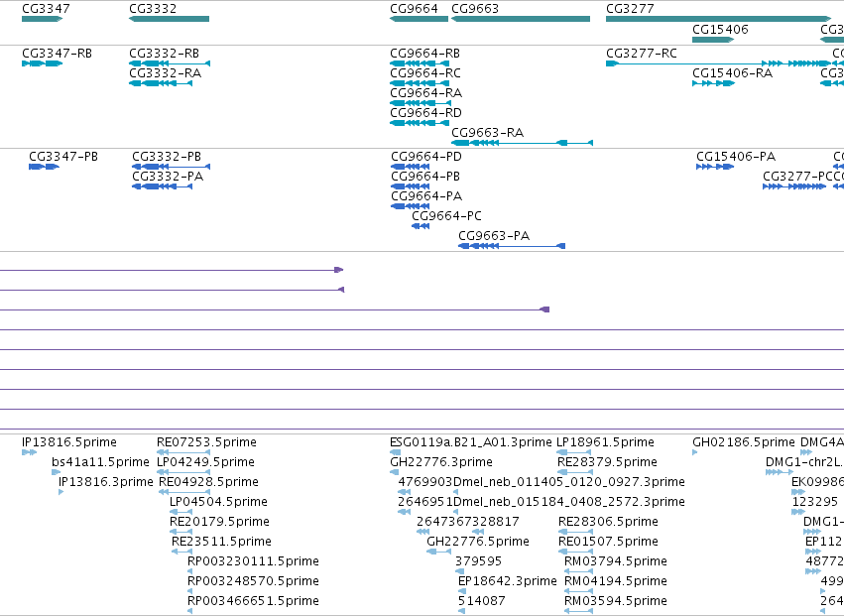Image resolution: width=844 pixels, height=616 pixels.
Task: Click the CG9664-RB transcript label
Action: (x=425, y=54)
